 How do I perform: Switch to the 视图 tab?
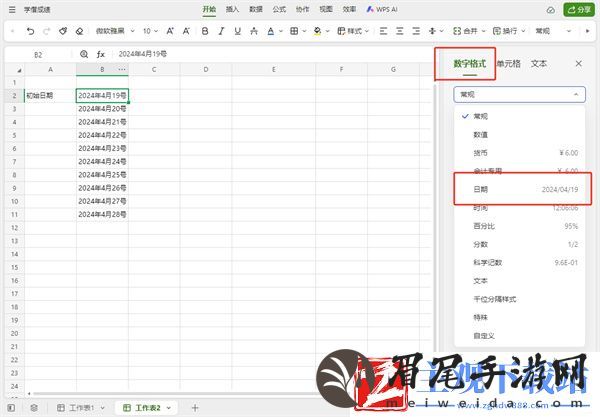point(326,10)
